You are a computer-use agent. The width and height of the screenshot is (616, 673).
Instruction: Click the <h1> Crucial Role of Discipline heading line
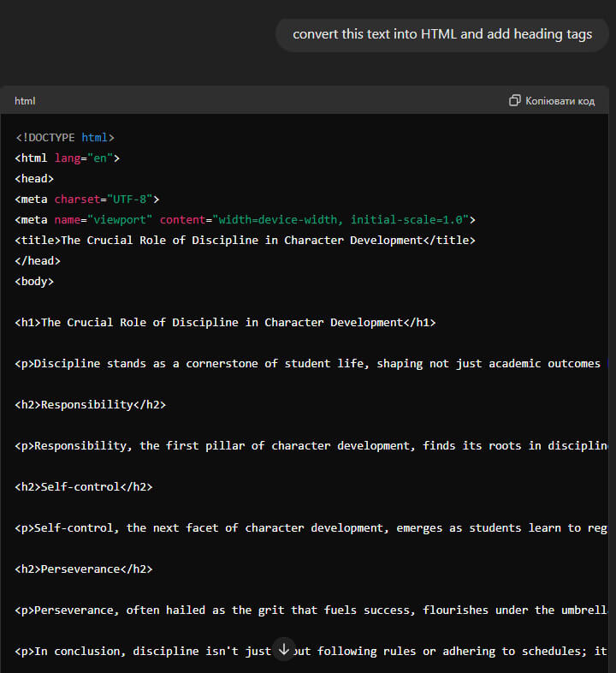225,322
